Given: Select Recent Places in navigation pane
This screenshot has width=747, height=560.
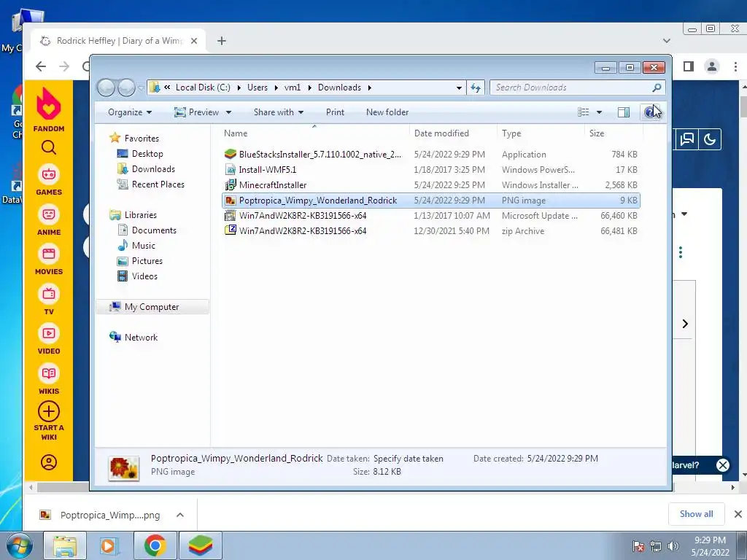Looking at the screenshot, I should tap(158, 184).
